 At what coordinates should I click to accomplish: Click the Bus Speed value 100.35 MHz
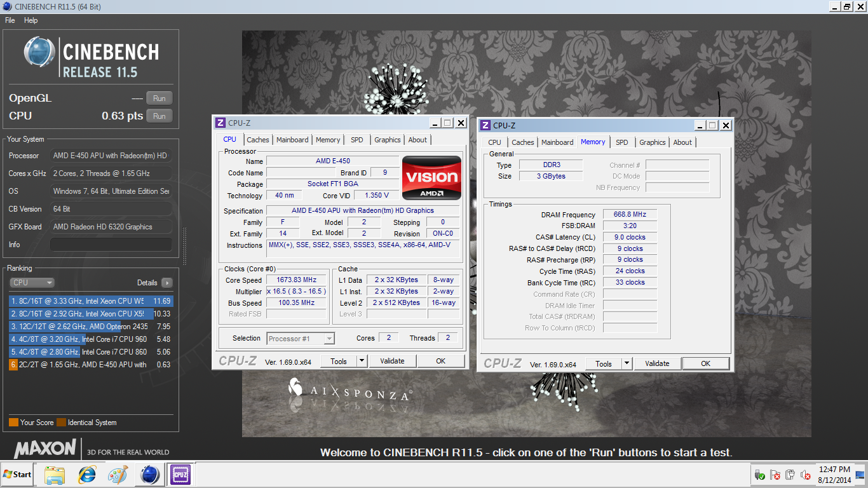click(296, 302)
